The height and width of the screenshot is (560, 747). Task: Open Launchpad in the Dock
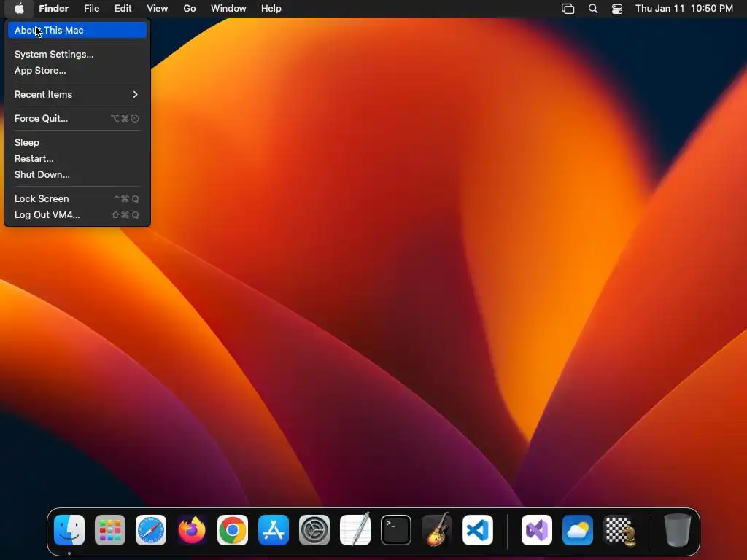tap(110, 530)
